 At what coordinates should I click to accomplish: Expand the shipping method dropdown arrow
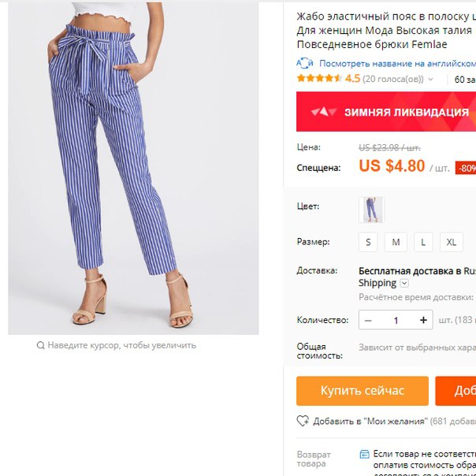404,283
